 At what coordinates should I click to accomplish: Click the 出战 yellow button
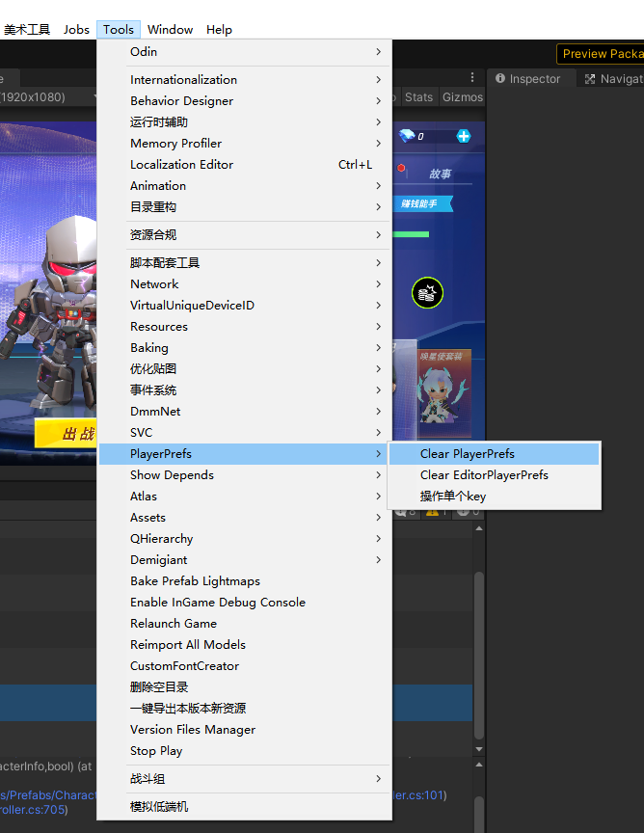point(66,434)
